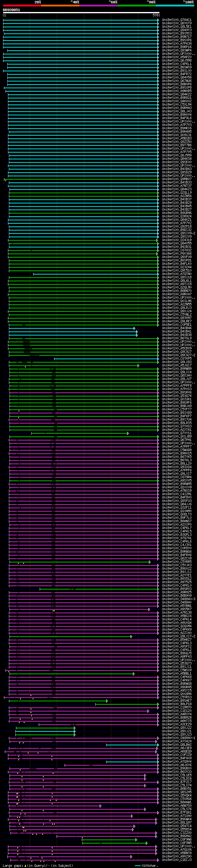Select label UniRef100_A9SXV5
Viewport: 197px width, 868px height.
coord(176,481)
